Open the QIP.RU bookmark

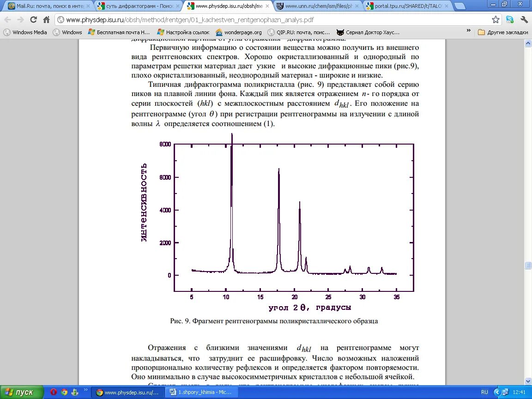coord(299,32)
